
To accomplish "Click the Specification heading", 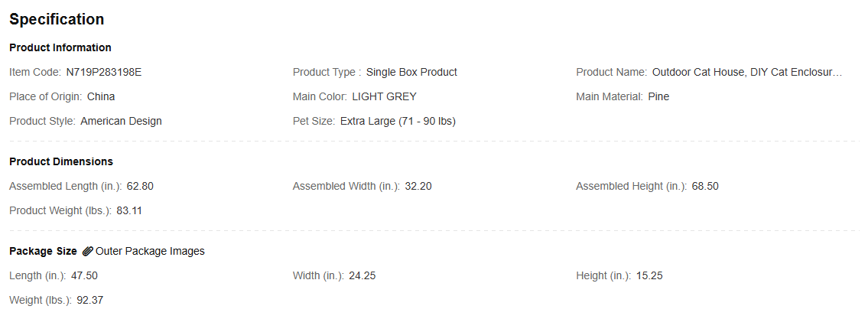I will pyautogui.click(x=57, y=19).
